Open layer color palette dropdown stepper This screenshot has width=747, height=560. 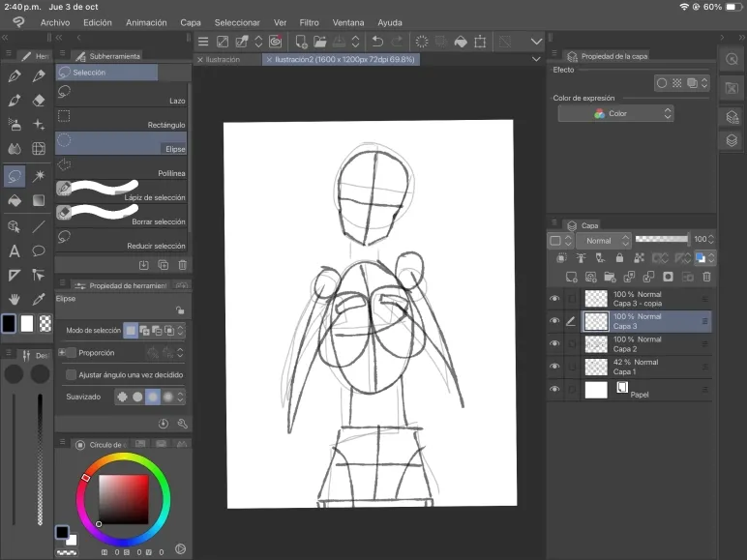711,257
